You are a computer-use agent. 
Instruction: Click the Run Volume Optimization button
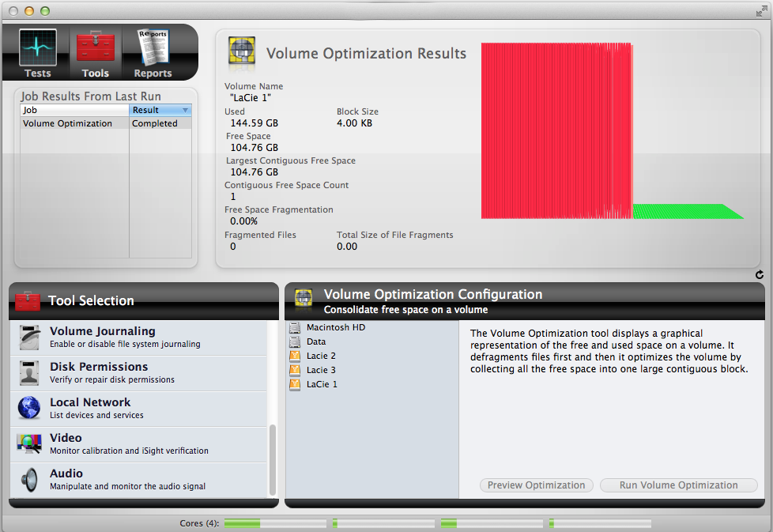(678, 485)
